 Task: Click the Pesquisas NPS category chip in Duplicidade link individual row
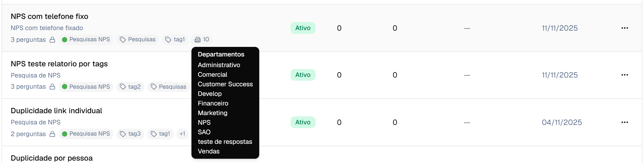pyautogui.click(x=86, y=134)
